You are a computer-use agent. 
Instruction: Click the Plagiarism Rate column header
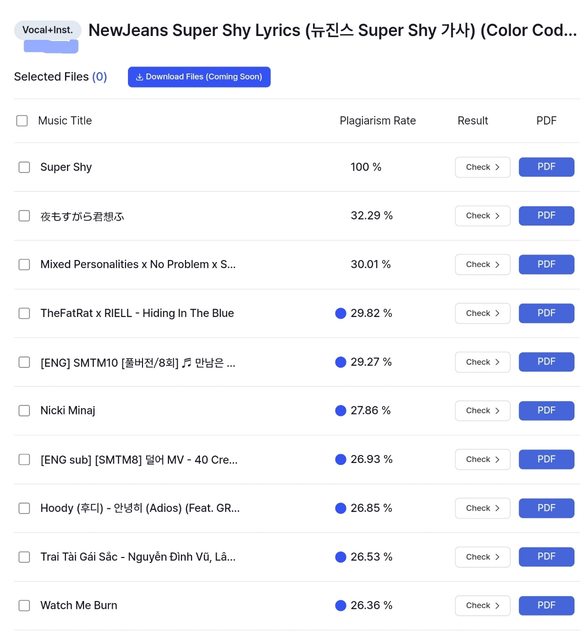(377, 120)
